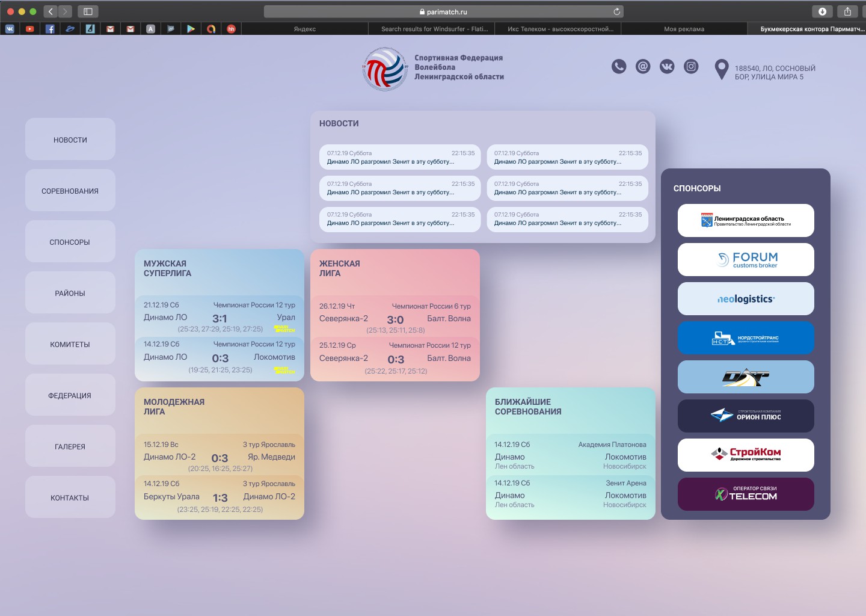Open the Safari share menu
Viewport: 866px width, 616px height.
[847, 11]
